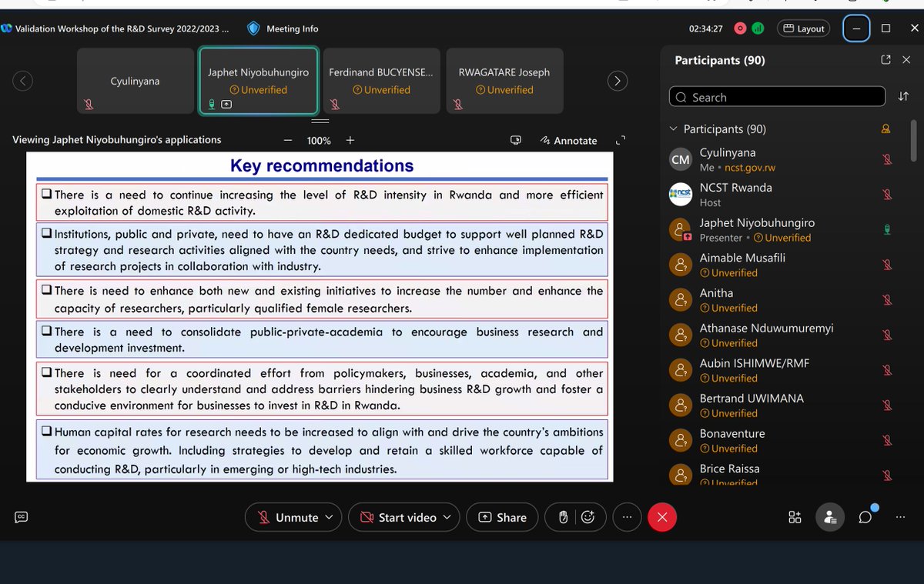Viewport: 924px width, 584px height.
Task: Open the Annotate tool
Action: [569, 141]
